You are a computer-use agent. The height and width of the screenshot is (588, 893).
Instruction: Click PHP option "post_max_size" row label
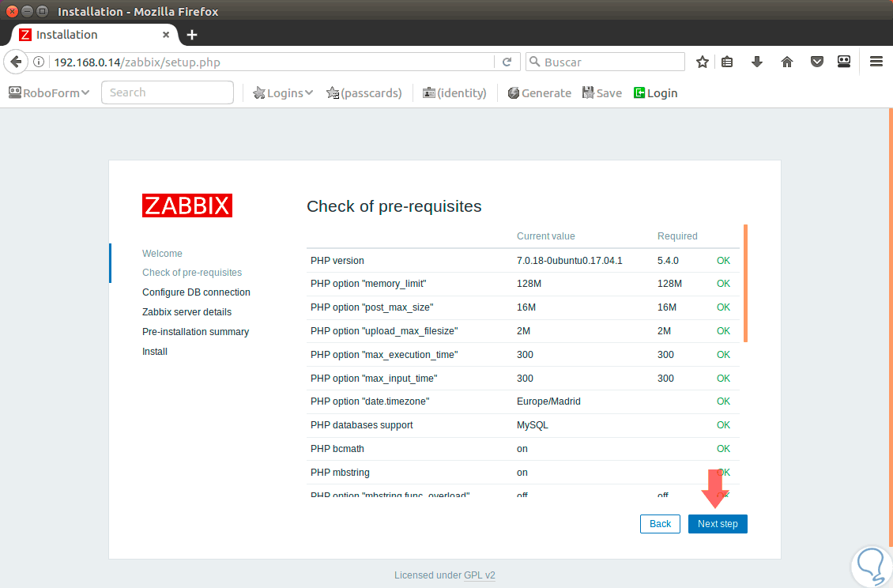pos(372,307)
